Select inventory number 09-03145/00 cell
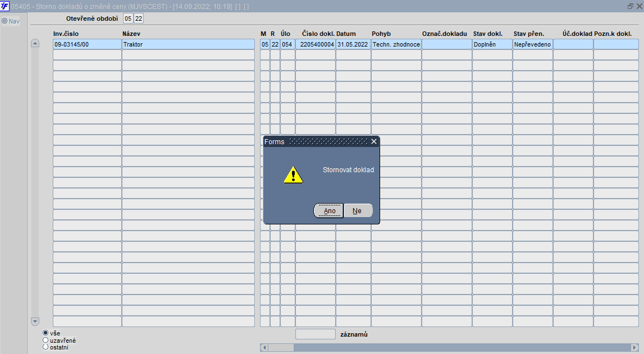 87,44
